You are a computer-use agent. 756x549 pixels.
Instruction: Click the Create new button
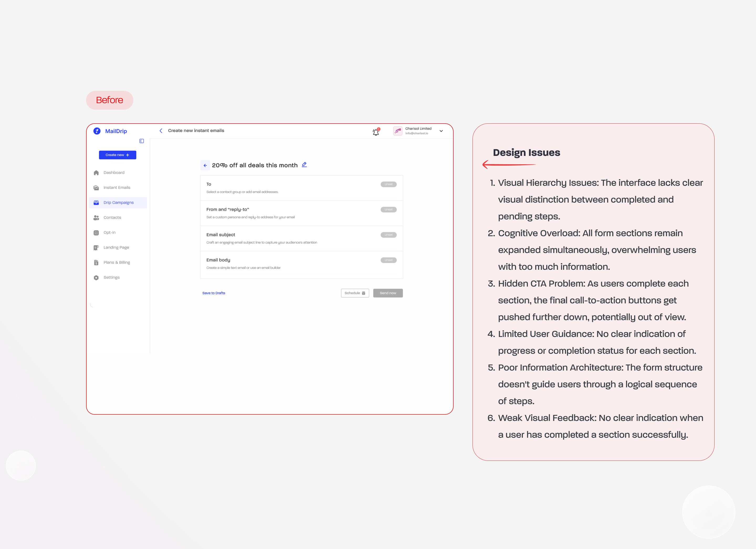pyautogui.click(x=117, y=155)
